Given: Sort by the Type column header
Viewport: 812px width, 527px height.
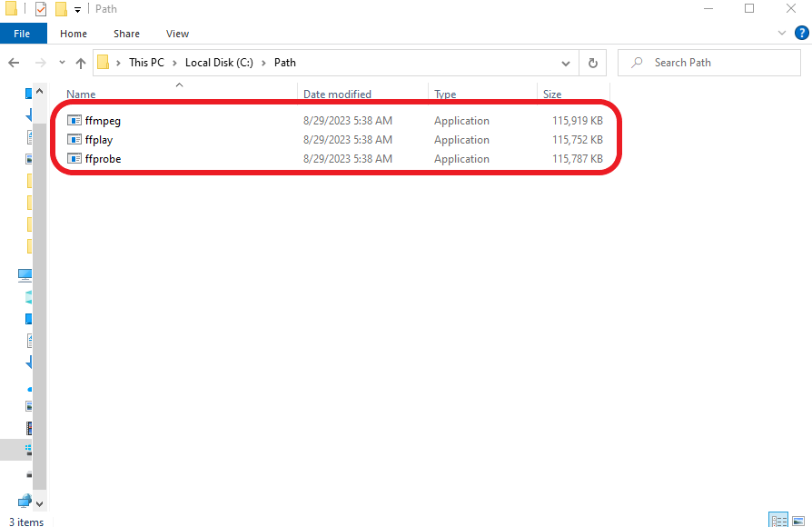Looking at the screenshot, I should point(445,94).
